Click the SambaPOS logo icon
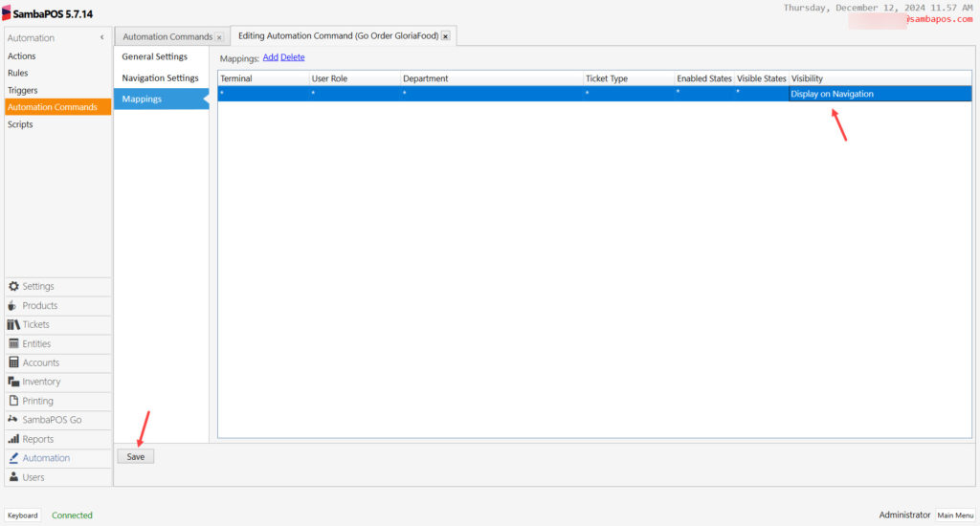The image size is (980, 526). (7, 13)
